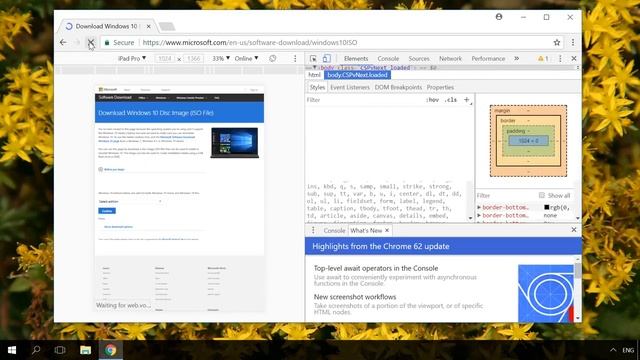Open the iPad Pro device dropdown
The width and height of the screenshot is (640, 360).
click(132, 58)
